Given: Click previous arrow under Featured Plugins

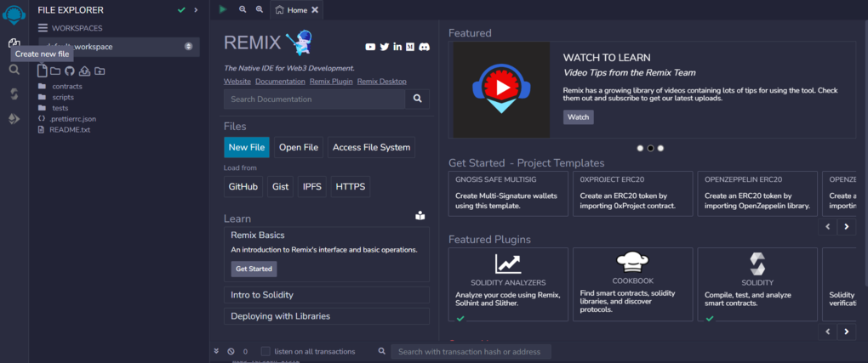Looking at the screenshot, I should pyautogui.click(x=828, y=332).
